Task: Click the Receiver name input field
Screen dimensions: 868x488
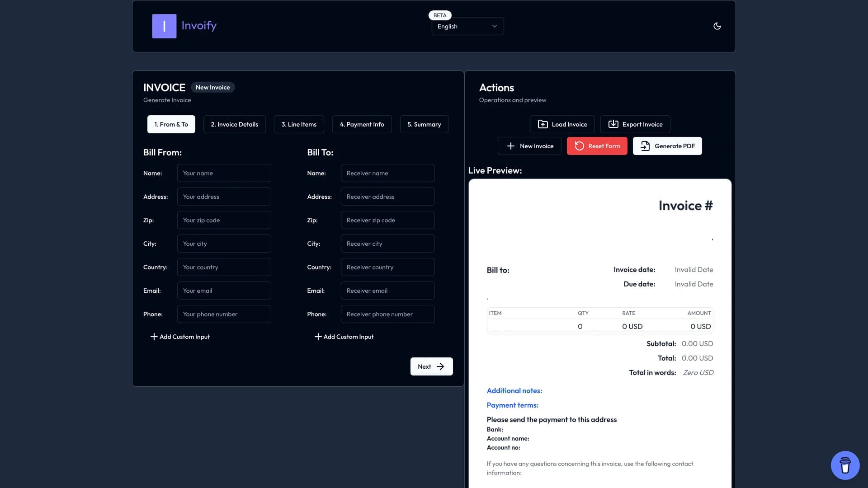Action: click(387, 173)
